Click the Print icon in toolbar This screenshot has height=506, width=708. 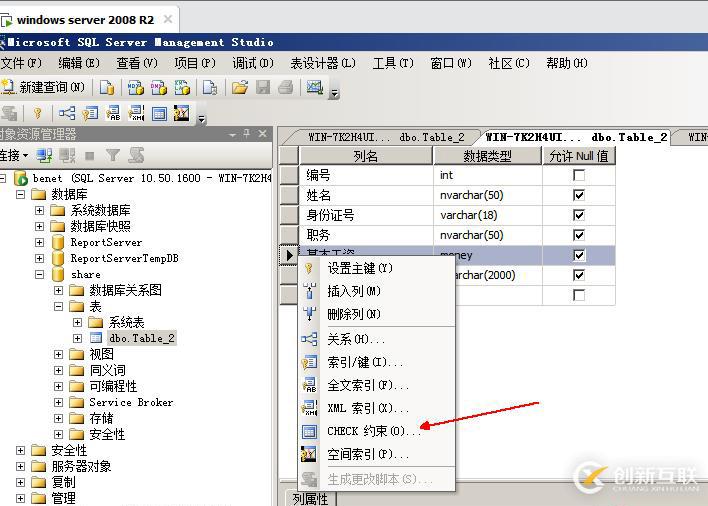click(286, 87)
